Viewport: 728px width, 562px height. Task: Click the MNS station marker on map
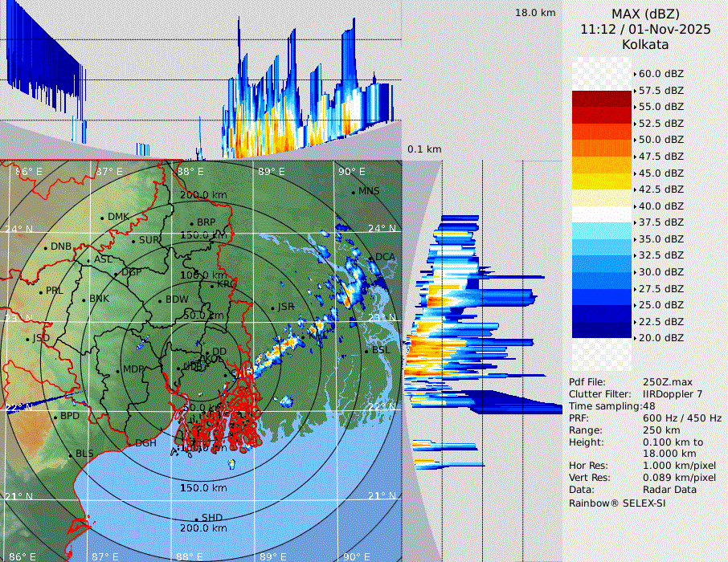coord(354,192)
